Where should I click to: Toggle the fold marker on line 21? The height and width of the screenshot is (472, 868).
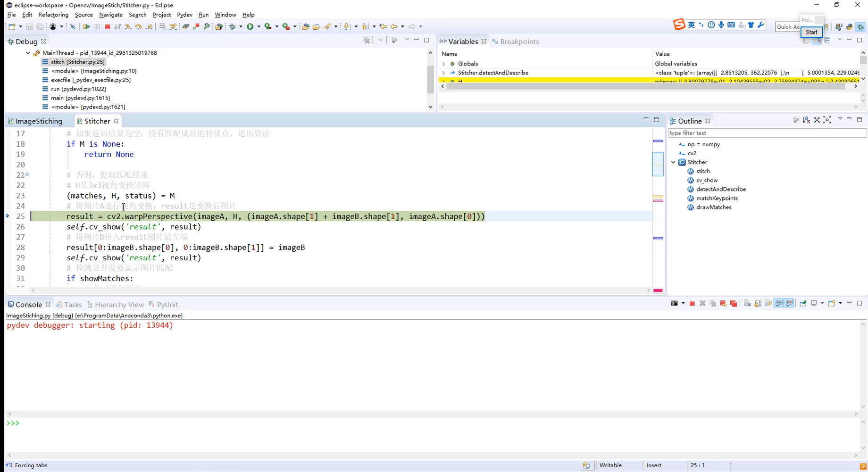coord(27,174)
